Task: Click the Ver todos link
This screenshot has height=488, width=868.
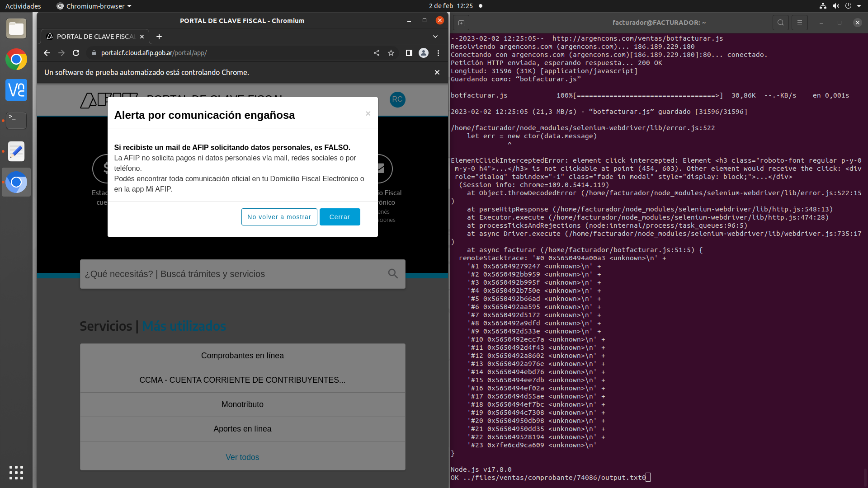Action: pyautogui.click(x=242, y=457)
